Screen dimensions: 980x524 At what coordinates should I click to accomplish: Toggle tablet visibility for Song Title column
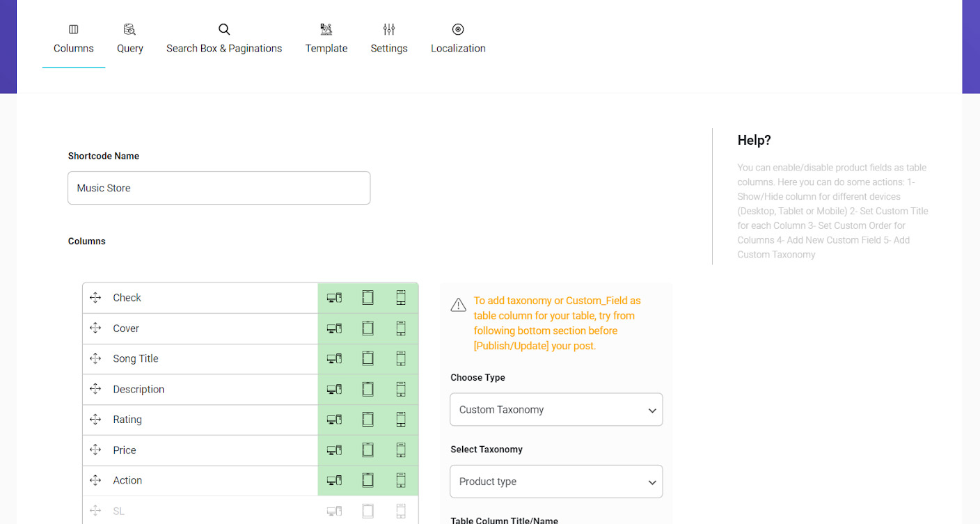(x=367, y=358)
